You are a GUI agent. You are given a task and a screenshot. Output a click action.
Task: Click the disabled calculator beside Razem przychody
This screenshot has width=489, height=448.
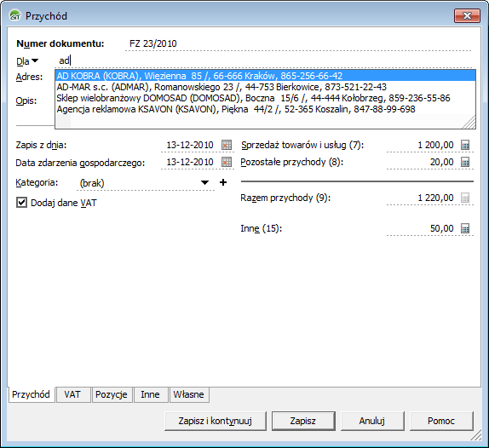coord(465,198)
